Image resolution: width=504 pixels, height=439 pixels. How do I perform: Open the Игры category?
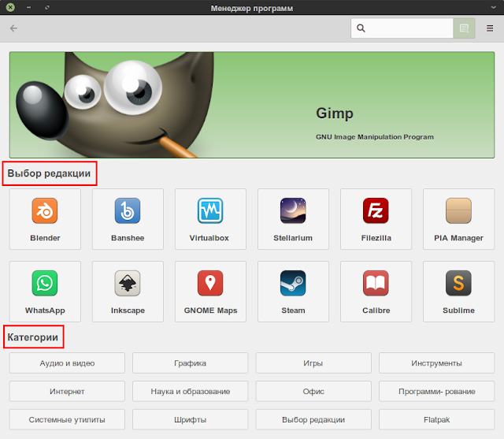pyautogui.click(x=313, y=363)
